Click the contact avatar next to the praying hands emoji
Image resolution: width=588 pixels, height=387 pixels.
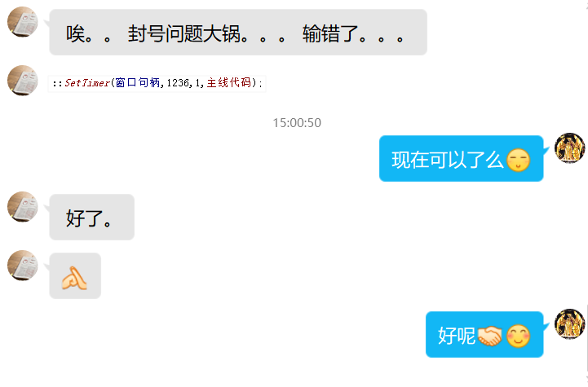point(23,266)
